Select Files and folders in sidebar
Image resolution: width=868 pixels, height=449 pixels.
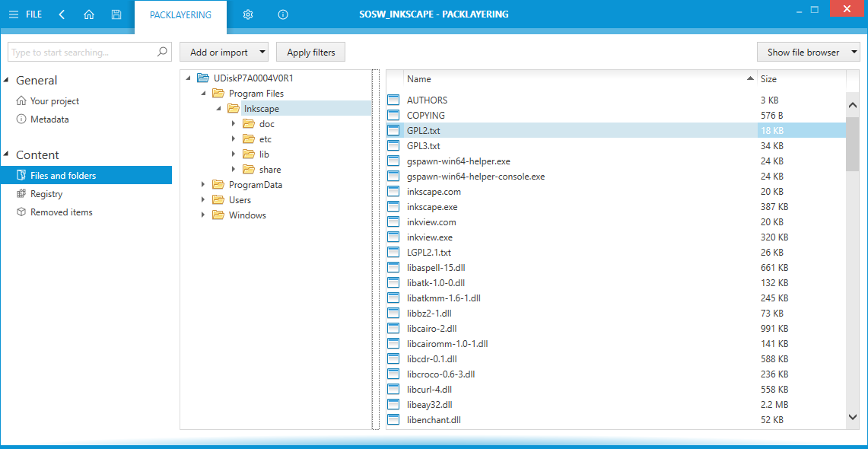pyautogui.click(x=86, y=176)
